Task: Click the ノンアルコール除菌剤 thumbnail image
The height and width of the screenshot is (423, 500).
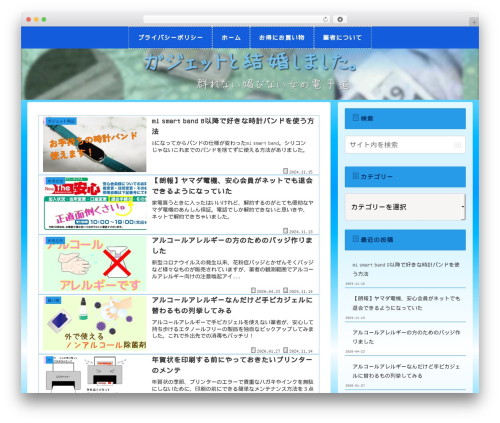Action: [95, 323]
